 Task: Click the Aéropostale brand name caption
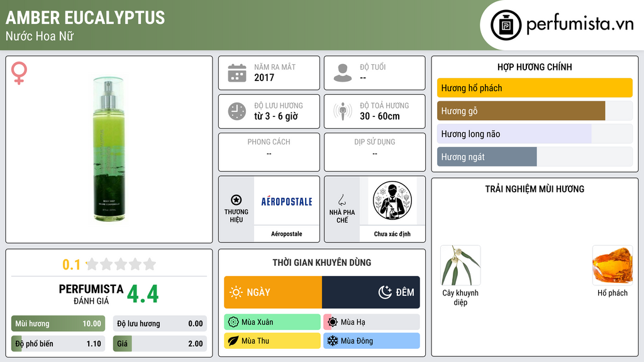[287, 234]
